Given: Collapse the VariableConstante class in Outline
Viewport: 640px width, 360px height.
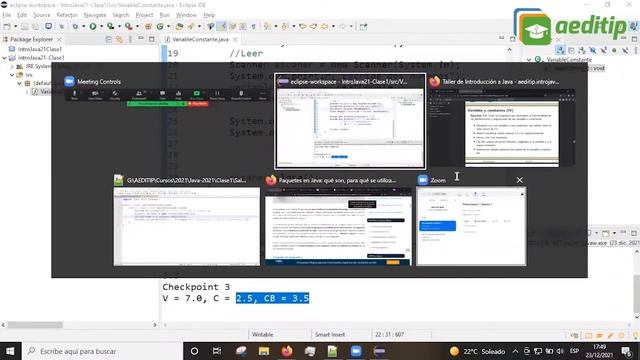Looking at the screenshot, I should point(529,60).
